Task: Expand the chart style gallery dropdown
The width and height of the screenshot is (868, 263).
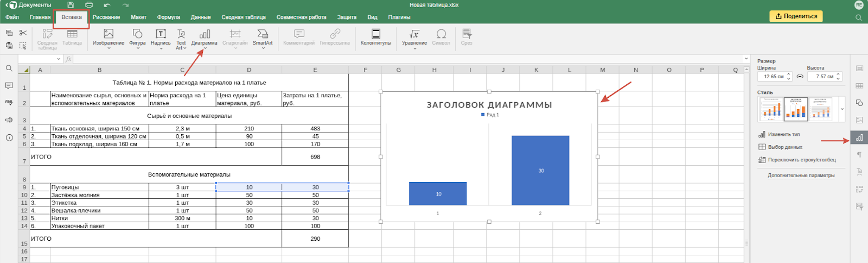Action: tap(842, 109)
